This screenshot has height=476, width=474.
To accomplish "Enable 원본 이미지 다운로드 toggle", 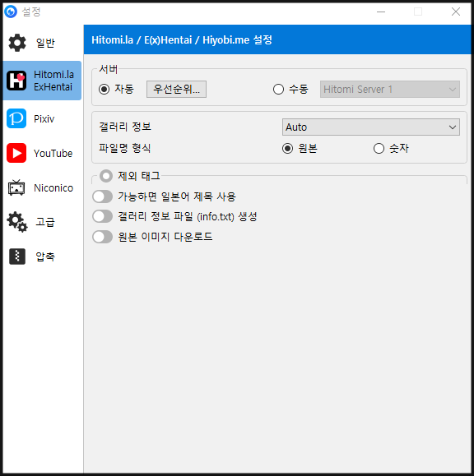I will click(x=102, y=237).
